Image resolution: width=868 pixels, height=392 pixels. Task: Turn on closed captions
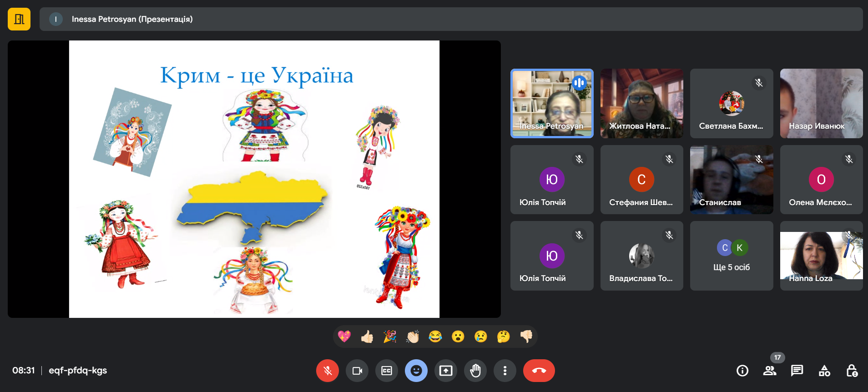point(386,371)
